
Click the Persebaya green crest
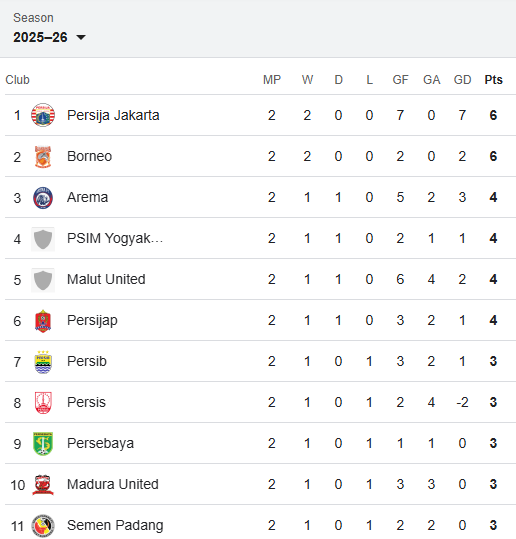pos(43,443)
